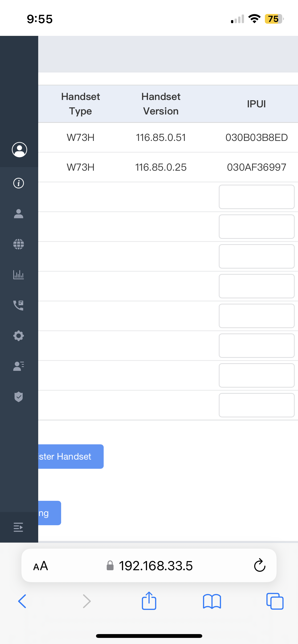
Task: Expand the sidebar navigation menu
Action: point(18,527)
